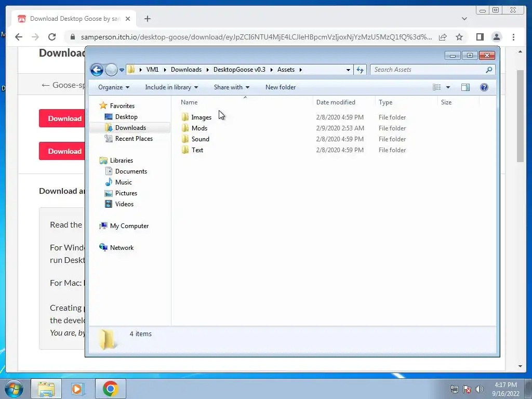The height and width of the screenshot is (399, 532).
Task: Open Chrome three-dot menu
Action: coord(513,37)
